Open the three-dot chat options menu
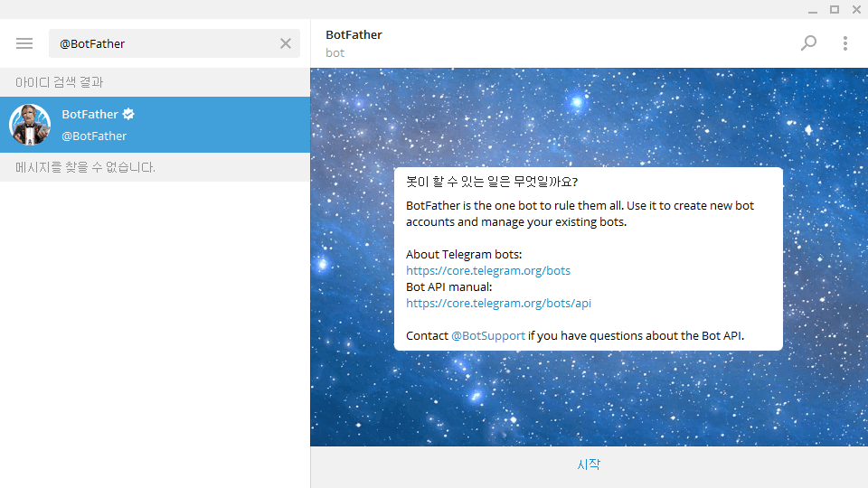Image resolution: width=868 pixels, height=488 pixels. tap(845, 43)
